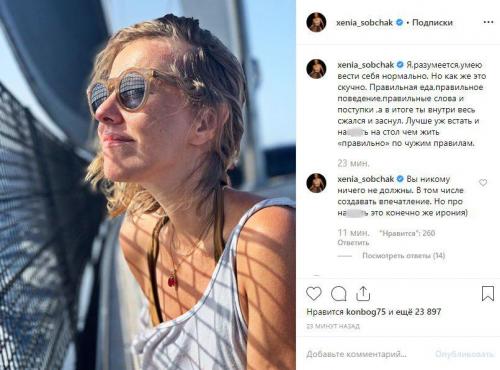Open konbog75 profile from likes line

click(366, 312)
